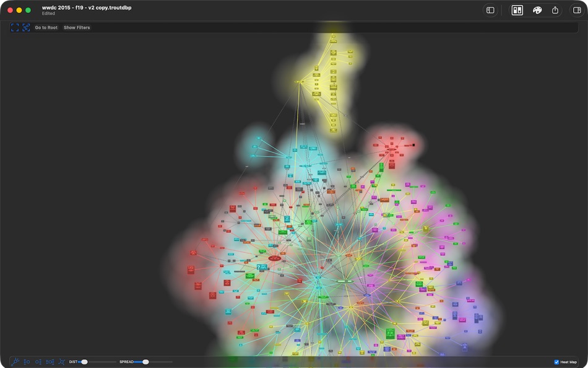588x368 pixels.
Task: Click the Go to Root button
Action: click(x=45, y=27)
